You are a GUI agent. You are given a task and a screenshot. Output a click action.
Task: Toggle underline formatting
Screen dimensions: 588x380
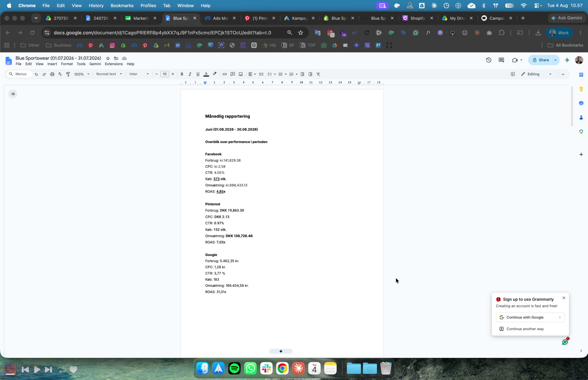pyautogui.click(x=198, y=74)
